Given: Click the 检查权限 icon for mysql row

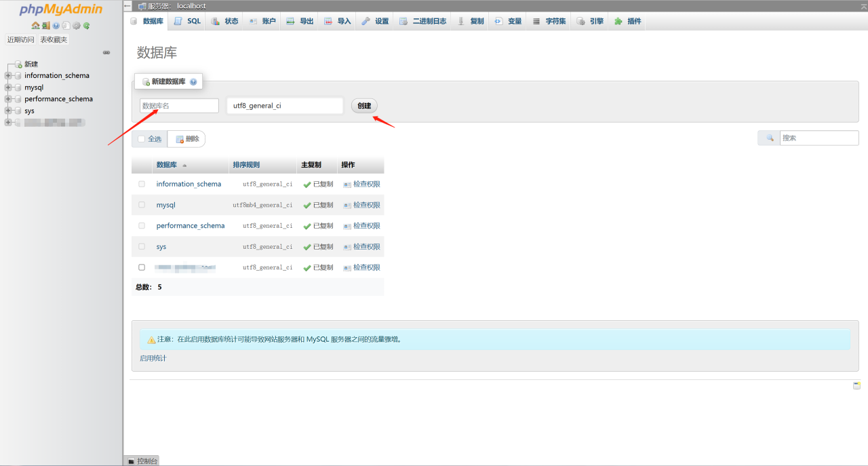Looking at the screenshot, I should point(347,205).
